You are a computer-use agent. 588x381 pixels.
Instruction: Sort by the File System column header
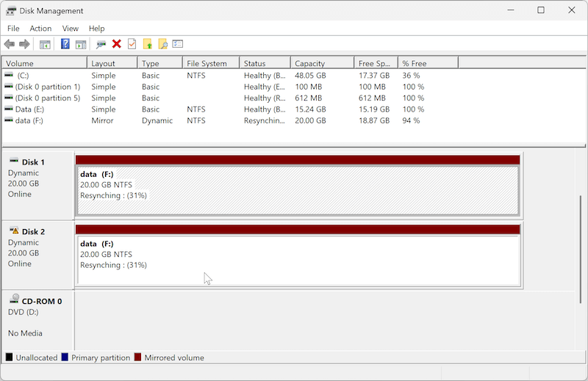(x=211, y=63)
